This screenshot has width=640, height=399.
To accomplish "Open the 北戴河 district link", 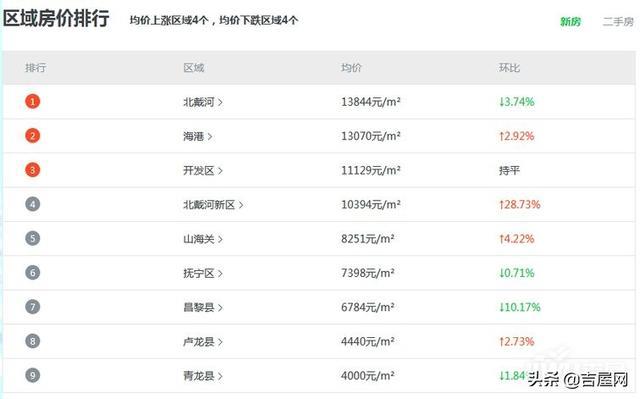I will tap(203, 102).
